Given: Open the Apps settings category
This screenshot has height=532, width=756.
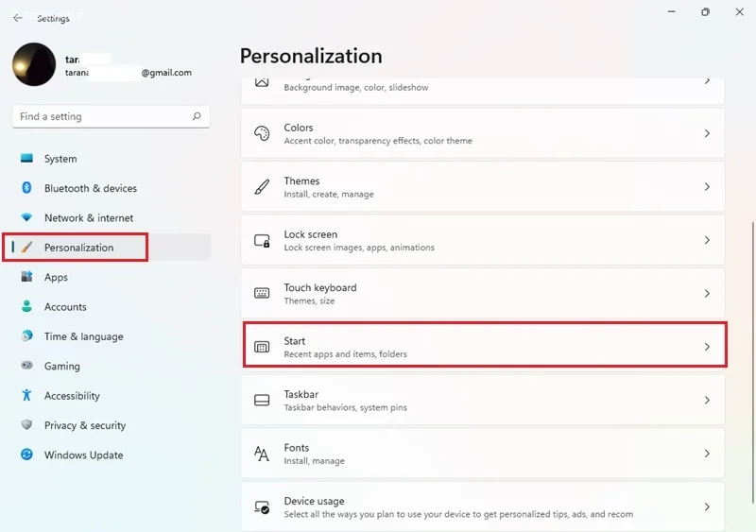Looking at the screenshot, I should tap(56, 277).
